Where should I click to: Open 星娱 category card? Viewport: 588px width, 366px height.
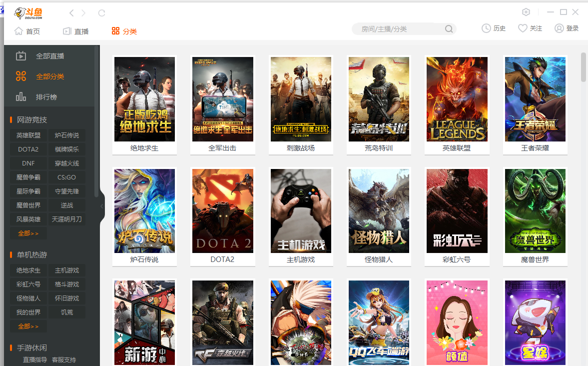tap(535, 322)
